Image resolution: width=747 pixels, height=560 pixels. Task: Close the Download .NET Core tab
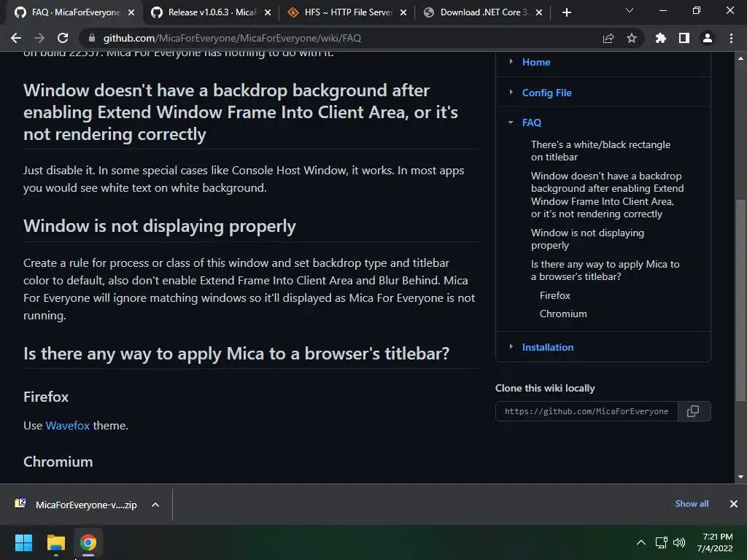pos(539,12)
